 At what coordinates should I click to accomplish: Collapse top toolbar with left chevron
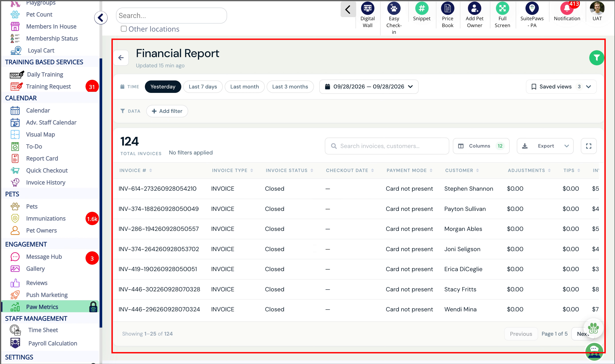tap(348, 10)
